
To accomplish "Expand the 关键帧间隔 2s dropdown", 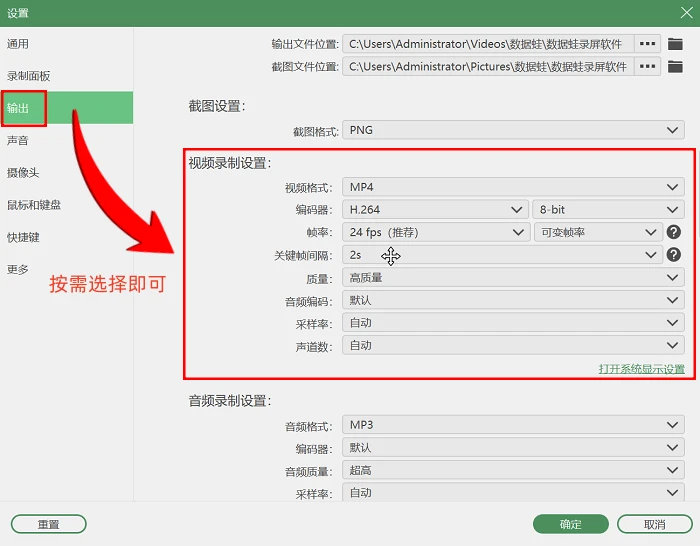I will [502, 254].
